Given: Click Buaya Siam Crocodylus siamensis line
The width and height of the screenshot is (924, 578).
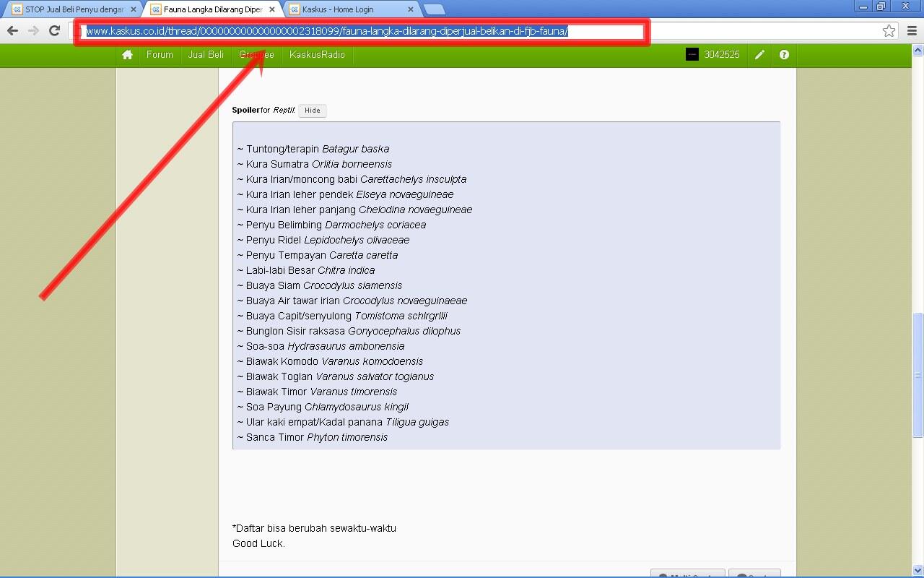Looking at the screenshot, I should pyautogui.click(x=320, y=285).
